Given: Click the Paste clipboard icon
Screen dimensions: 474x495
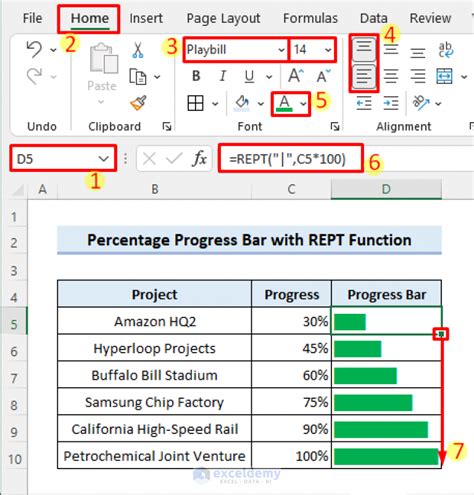Looking at the screenshot, I should click(103, 58).
